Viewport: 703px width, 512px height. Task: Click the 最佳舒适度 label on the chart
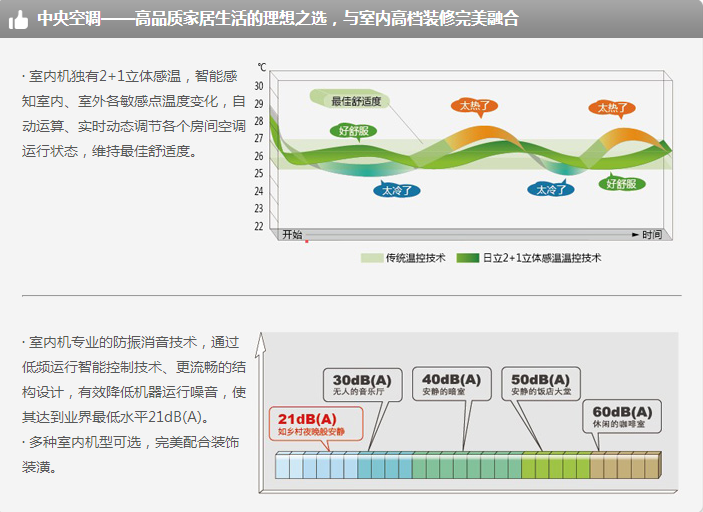click(x=356, y=101)
